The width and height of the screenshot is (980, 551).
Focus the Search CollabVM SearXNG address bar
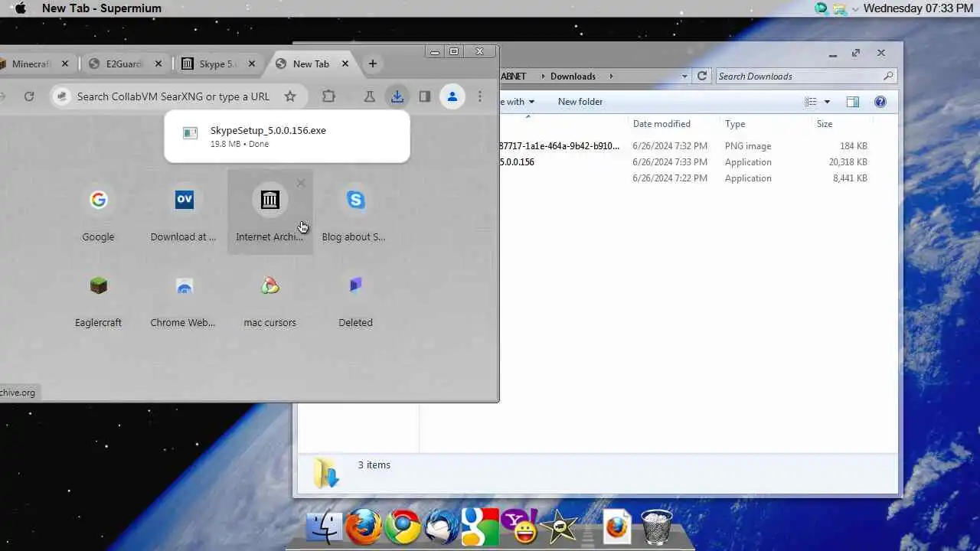[173, 96]
